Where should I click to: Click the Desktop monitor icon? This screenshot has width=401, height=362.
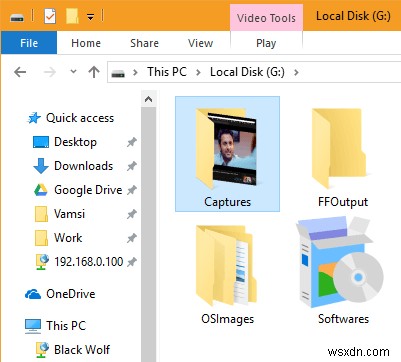[x=41, y=142]
